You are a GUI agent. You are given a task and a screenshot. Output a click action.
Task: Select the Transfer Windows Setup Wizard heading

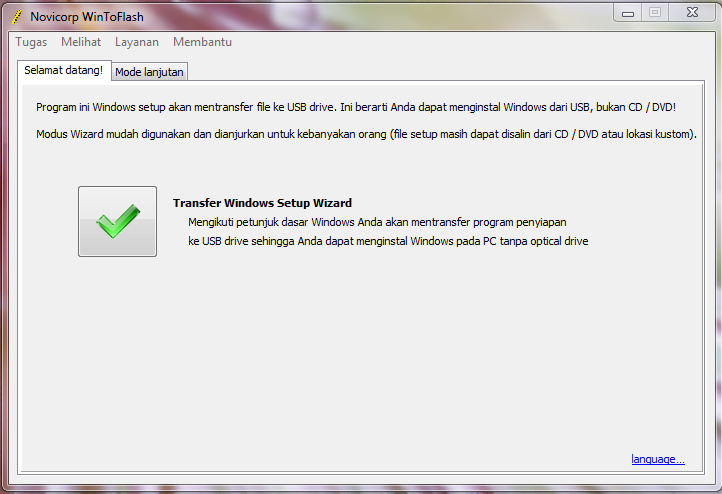[x=262, y=203]
